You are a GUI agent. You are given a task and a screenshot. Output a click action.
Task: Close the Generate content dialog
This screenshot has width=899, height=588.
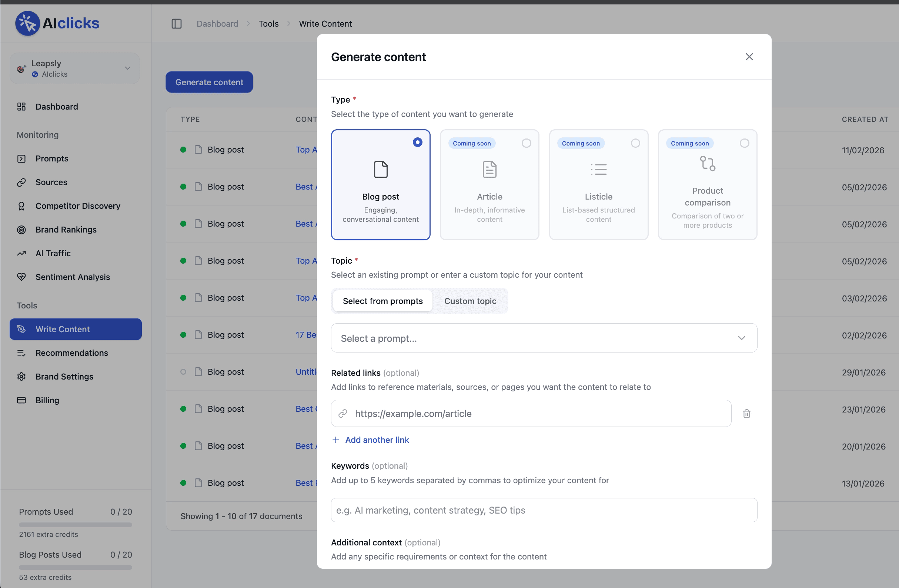point(749,57)
